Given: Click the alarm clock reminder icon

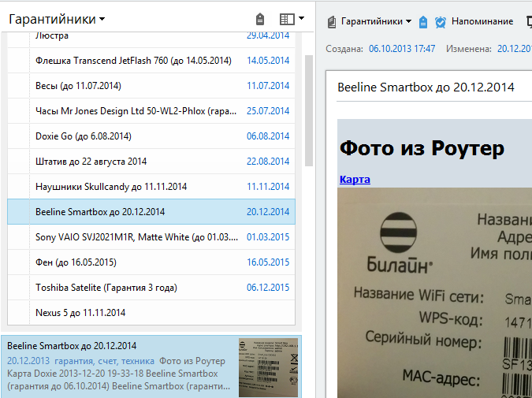Looking at the screenshot, I should pos(441,22).
